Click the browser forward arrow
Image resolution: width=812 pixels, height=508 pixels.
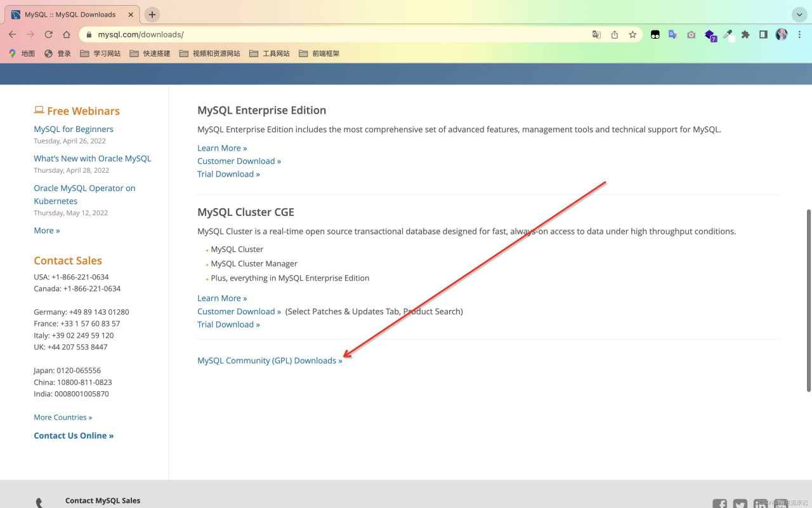30,34
